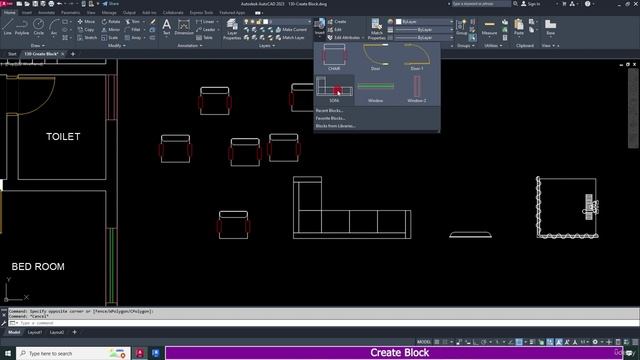This screenshot has height=360, width=640.
Task: Click Windows taskbar search box
Action: (73, 353)
